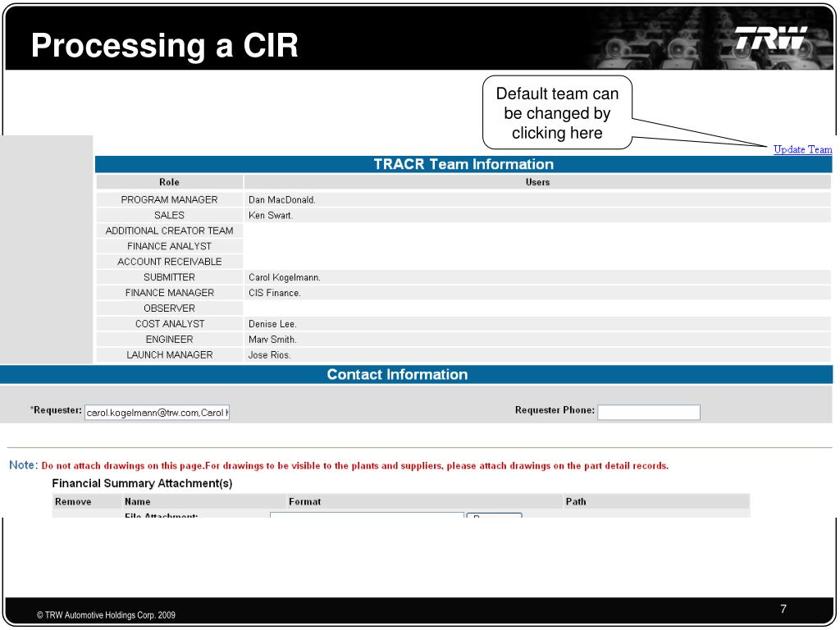
Task: Select LAUNCH MANAGER role cell
Action: (169, 355)
